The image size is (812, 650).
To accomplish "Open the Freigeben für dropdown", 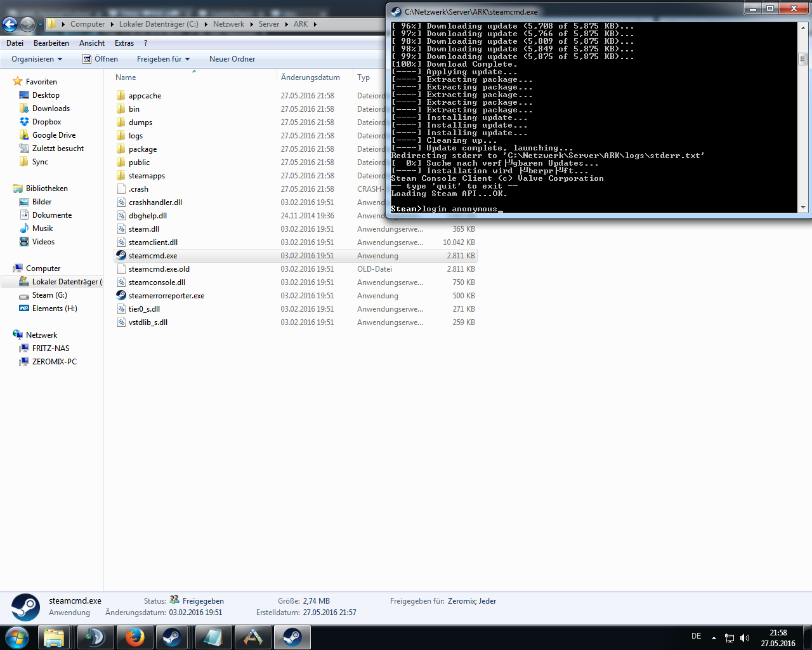I will coord(163,59).
